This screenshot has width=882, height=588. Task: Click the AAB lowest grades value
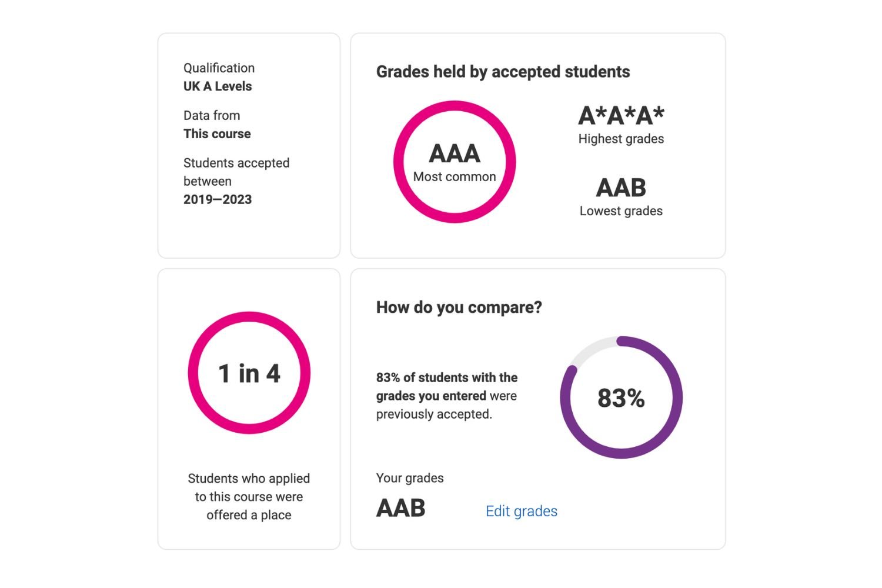(621, 188)
